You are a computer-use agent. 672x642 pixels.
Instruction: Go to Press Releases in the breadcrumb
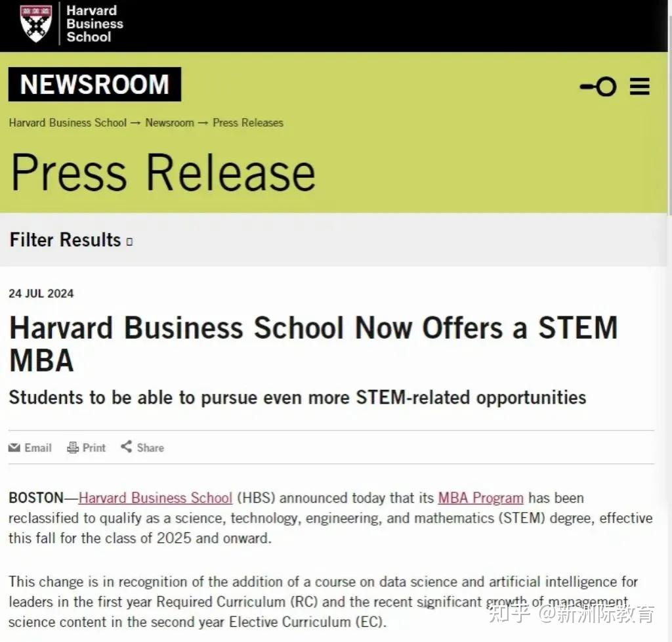click(x=247, y=123)
